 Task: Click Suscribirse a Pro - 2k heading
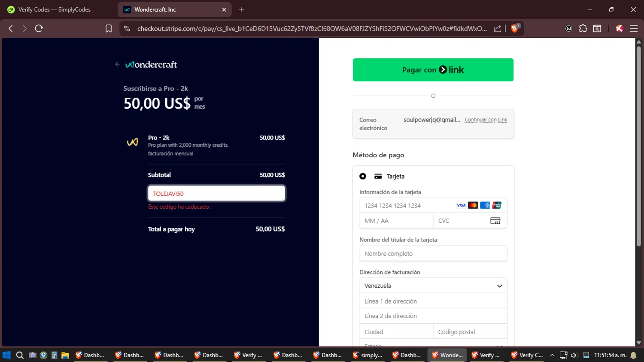[156, 88]
